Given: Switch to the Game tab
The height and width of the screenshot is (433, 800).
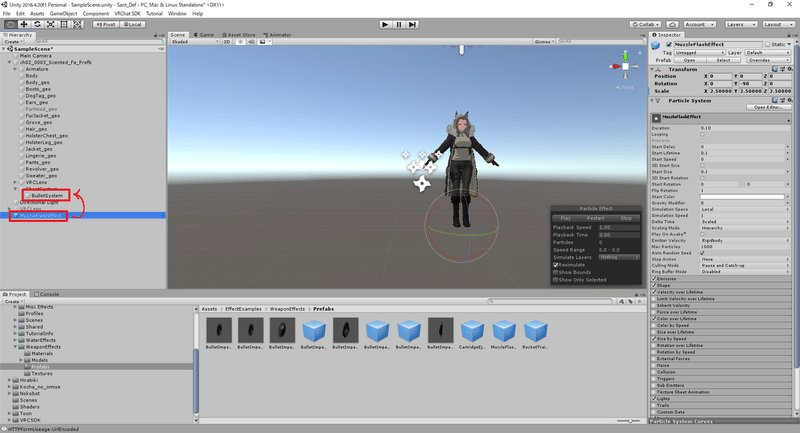Looking at the screenshot, I should (x=204, y=35).
